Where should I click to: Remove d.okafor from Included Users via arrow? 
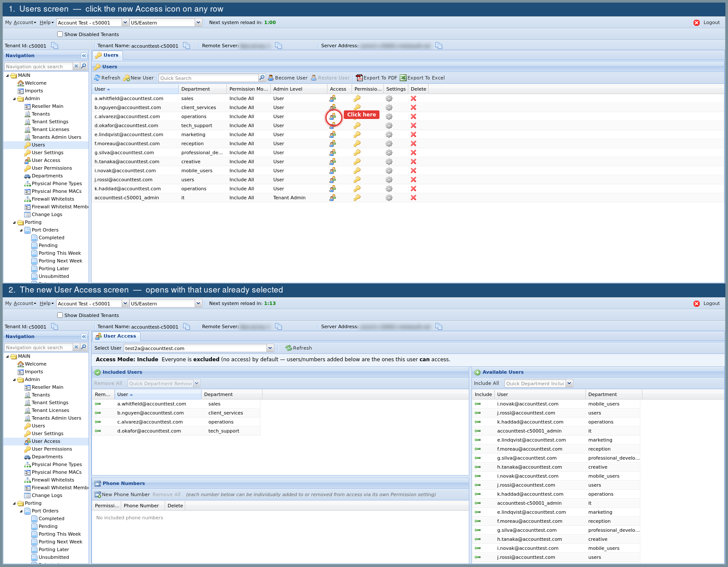98,431
